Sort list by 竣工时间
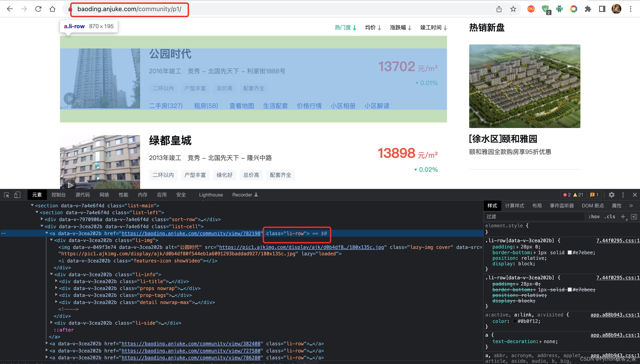The image size is (640, 364). [x=433, y=28]
